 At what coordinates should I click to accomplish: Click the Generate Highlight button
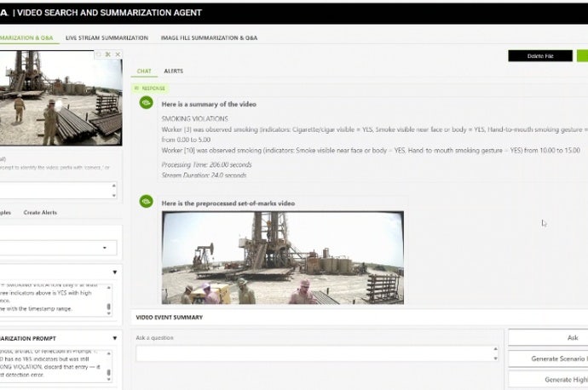548,379
